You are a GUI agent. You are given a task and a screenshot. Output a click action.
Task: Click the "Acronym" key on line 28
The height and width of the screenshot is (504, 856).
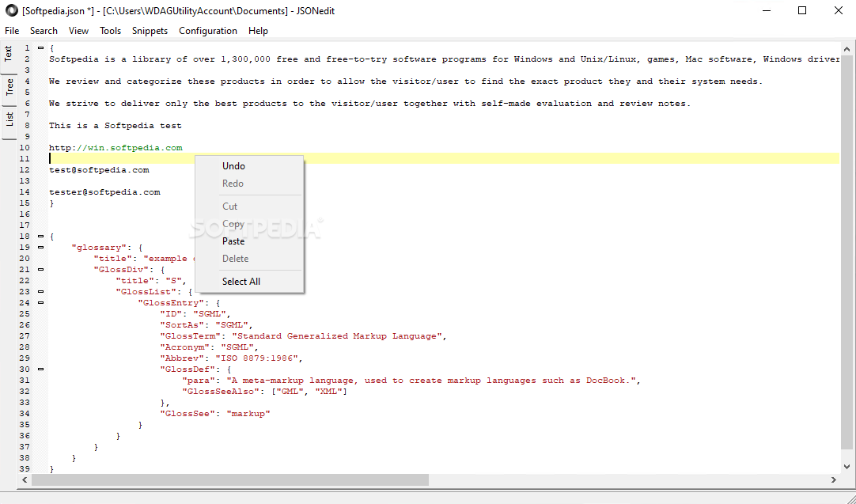coord(185,347)
